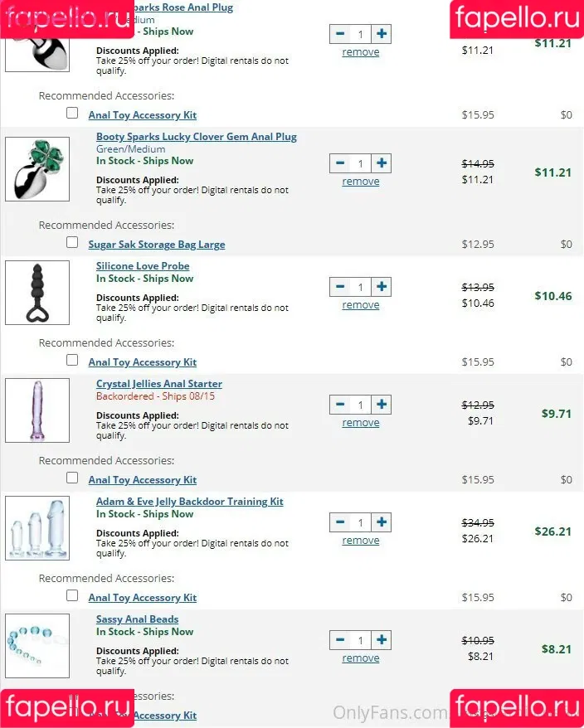Decrease quantity of Lucky Clover Gem Plug
The height and width of the screenshot is (728, 584).
point(340,163)
